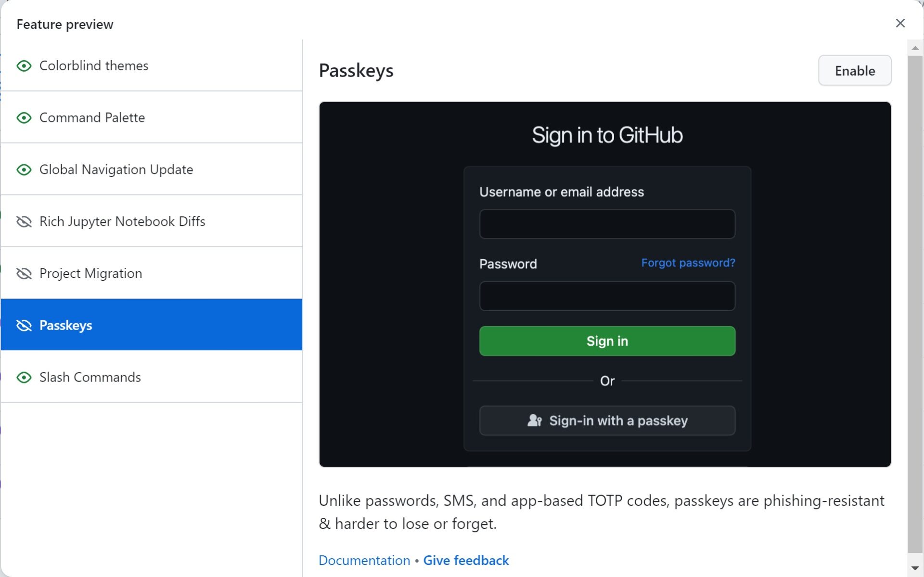
Task: Open the Documentation link
Action: pyautogui.click(x=364, y=560)
